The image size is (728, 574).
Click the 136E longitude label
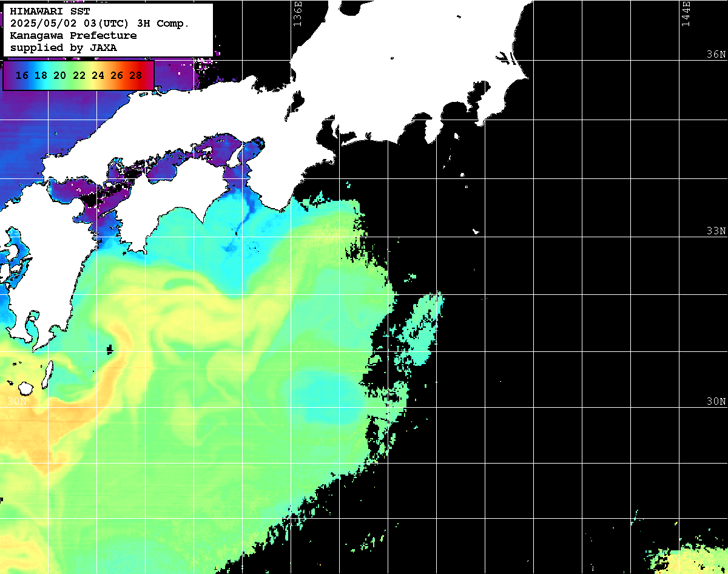pos(297,13)
